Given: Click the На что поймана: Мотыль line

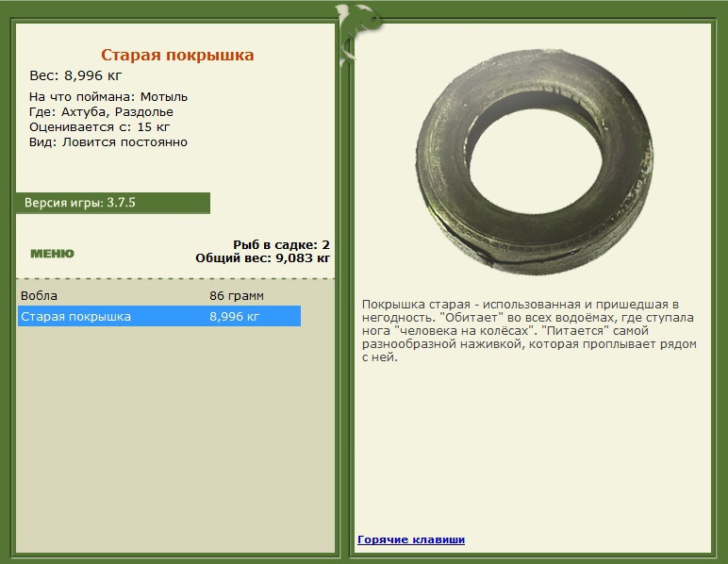Looking at the screenshot, I should 108,96.
